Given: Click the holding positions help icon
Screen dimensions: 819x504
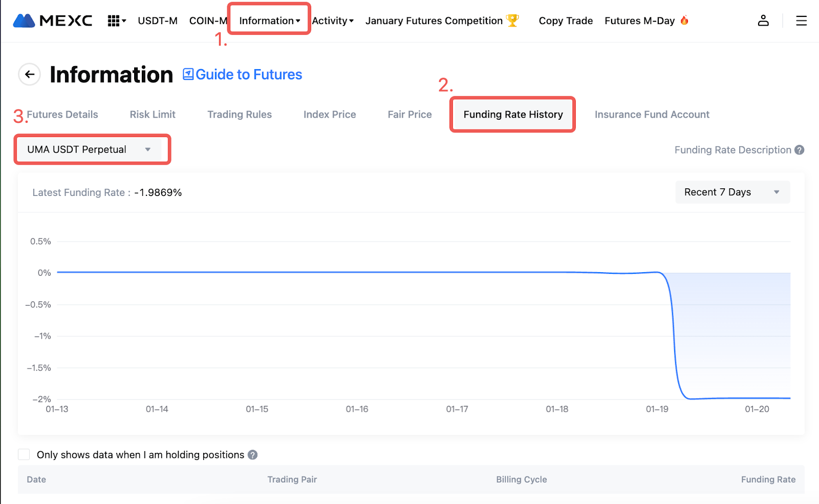Looking at the screenshot, I should pyautogui.click(x=252, y=455).
